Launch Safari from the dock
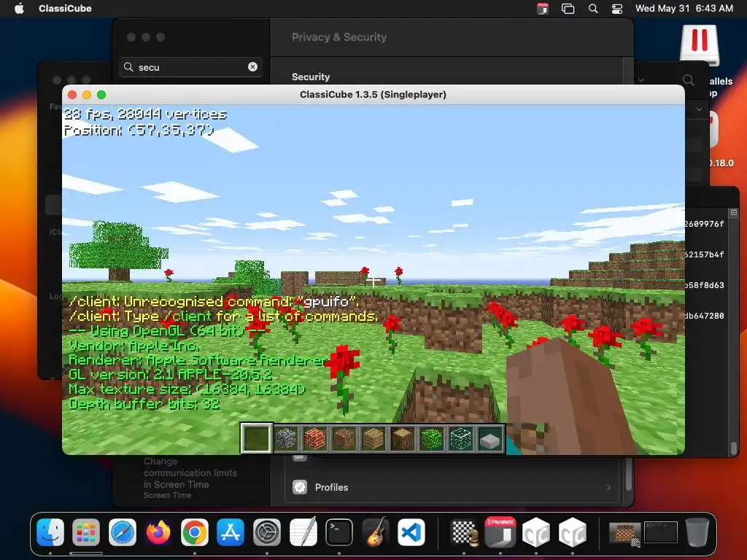The width and height of the screenshot is (747, 560). click(x=123, y=532)
